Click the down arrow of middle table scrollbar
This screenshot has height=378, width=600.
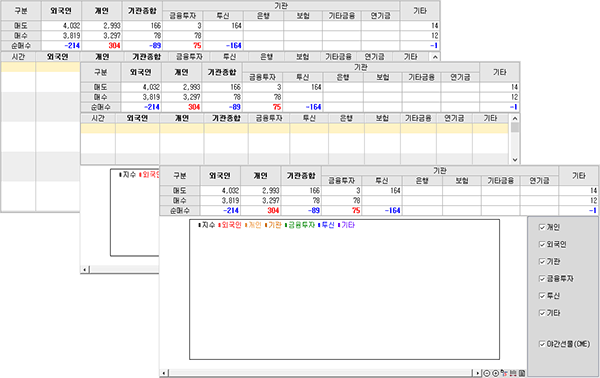[x=515, y=160]
